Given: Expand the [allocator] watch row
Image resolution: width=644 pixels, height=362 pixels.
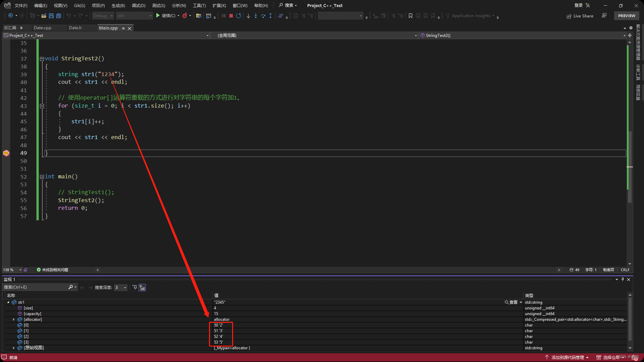Looking at the screenshot, I should click(x=14, y=319).
